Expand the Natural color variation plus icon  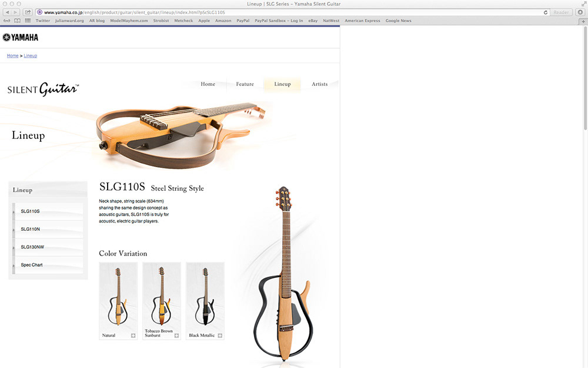click(133, 336)
